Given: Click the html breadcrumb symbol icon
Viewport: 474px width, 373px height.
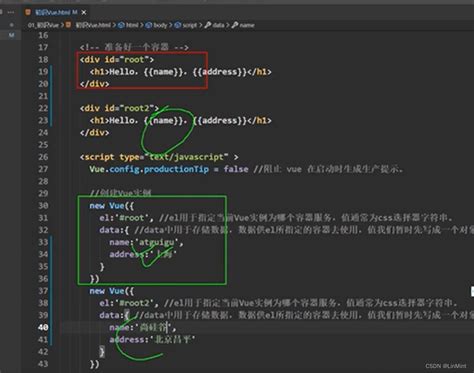Looking at the screenshot, I should 121,25.
